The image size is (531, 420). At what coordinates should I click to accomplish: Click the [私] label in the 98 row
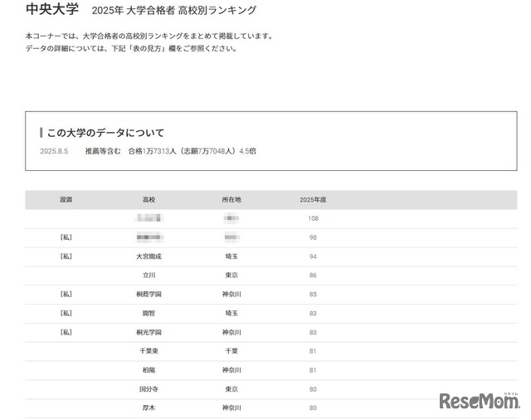tap(66, 237)
